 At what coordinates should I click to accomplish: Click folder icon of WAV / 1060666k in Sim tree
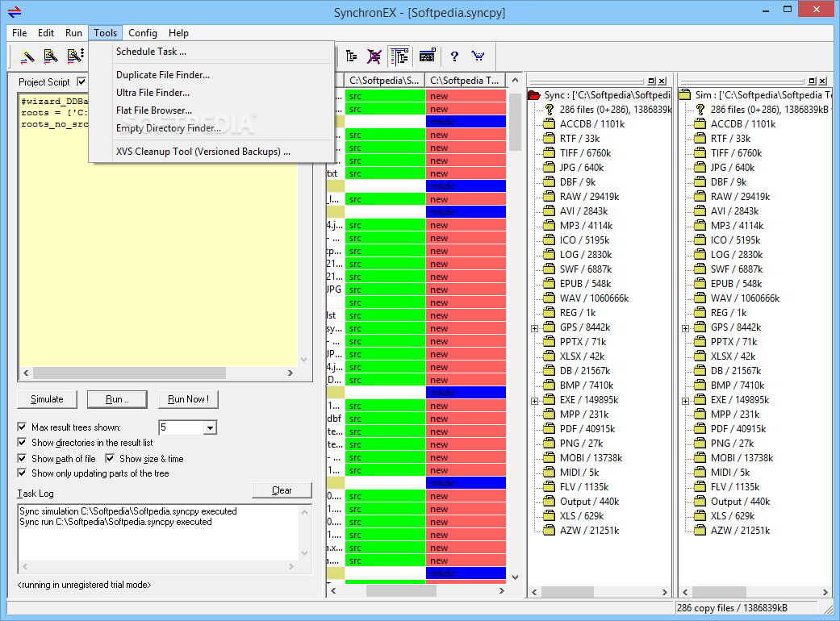coord(700,298)
